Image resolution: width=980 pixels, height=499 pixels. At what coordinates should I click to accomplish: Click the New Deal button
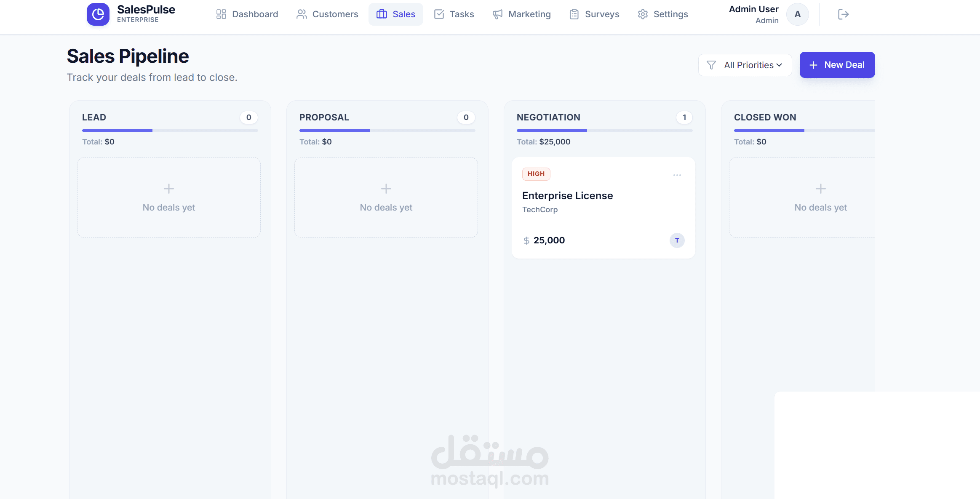tap(837, 65)
